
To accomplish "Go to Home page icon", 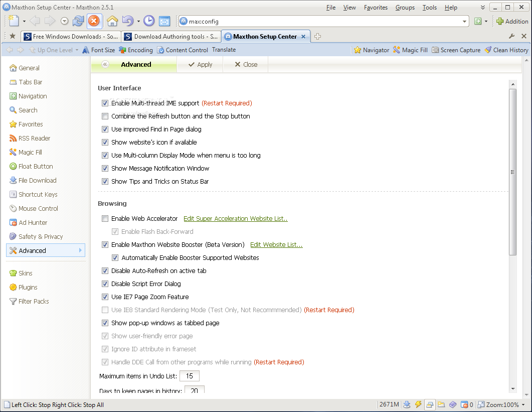I will (x=112, y=21).
